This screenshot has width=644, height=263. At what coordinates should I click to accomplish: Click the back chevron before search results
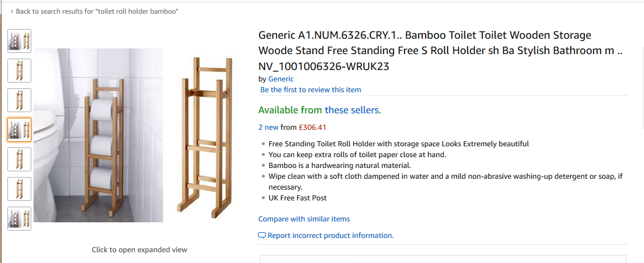click(x=12, y=11)
